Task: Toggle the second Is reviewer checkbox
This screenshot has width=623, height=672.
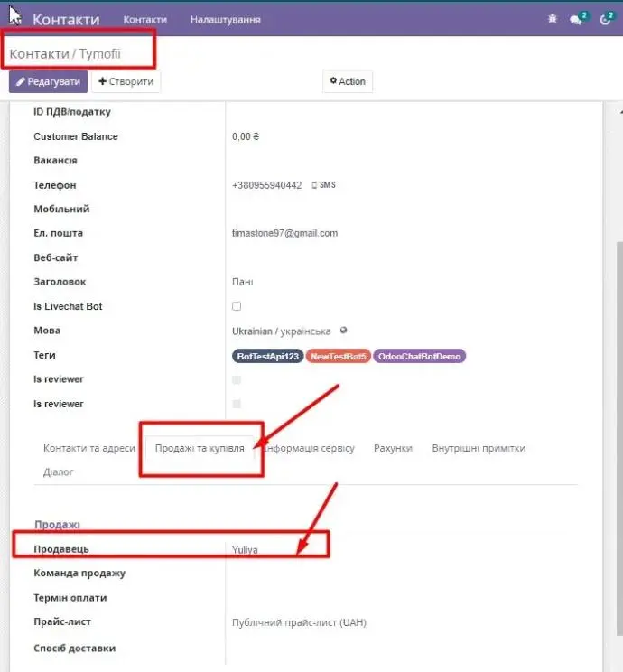Action: point(237,404)
